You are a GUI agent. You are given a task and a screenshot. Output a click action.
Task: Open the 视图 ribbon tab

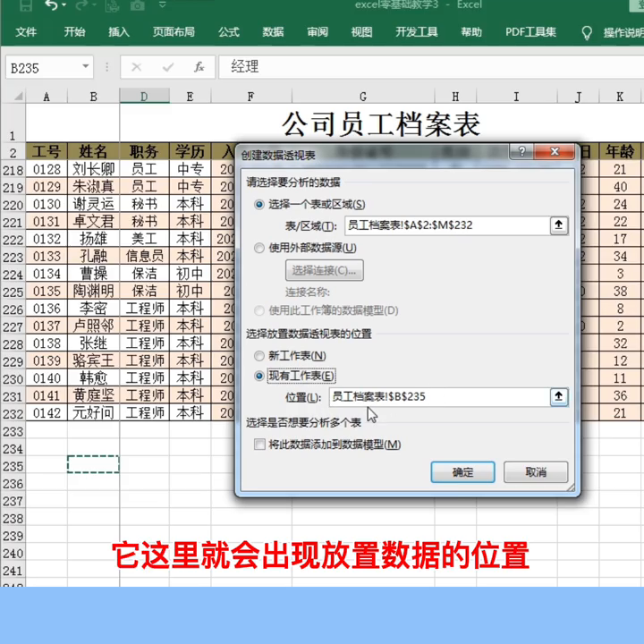point(361,32)
